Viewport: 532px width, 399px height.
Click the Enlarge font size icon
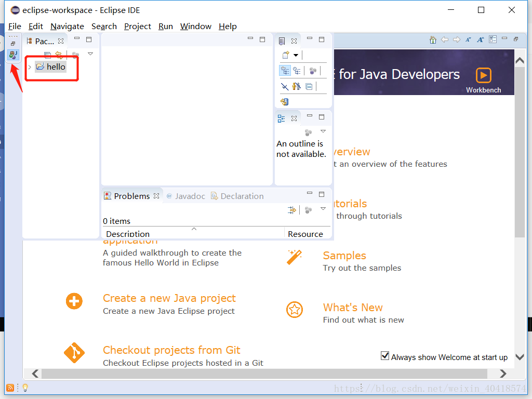pyautogui.click(x=480, y=39)
